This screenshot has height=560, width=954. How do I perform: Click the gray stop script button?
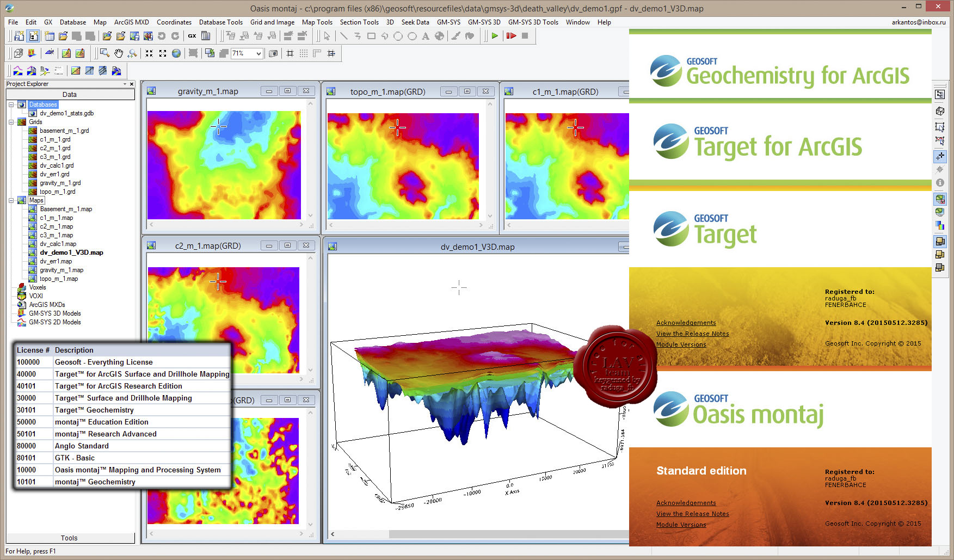point(525,36)
